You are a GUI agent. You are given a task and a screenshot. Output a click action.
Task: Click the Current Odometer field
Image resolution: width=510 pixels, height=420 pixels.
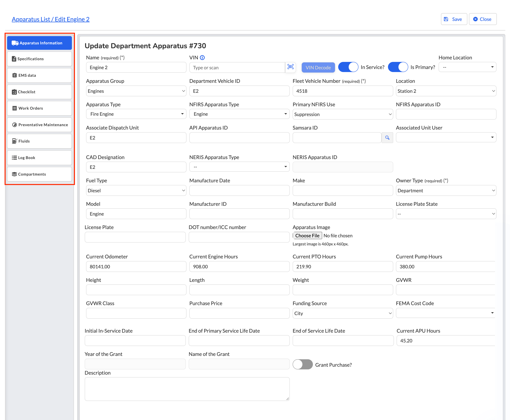tap(136, 267)
